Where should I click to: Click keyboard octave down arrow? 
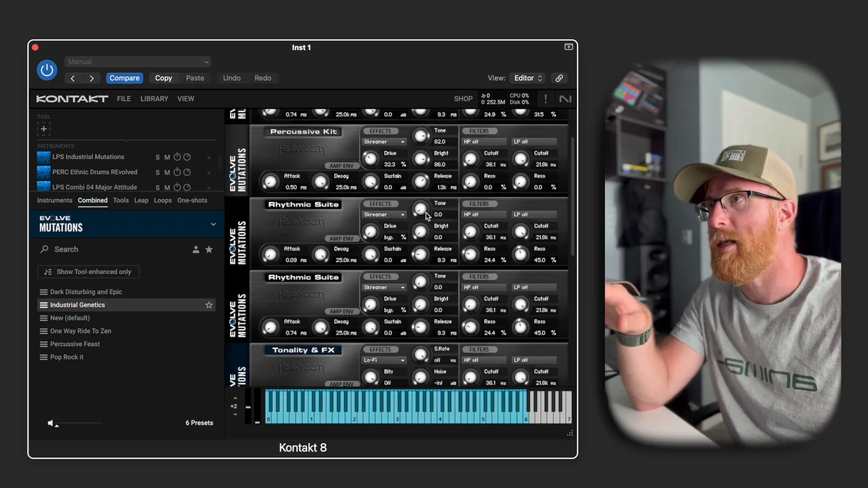235,414
